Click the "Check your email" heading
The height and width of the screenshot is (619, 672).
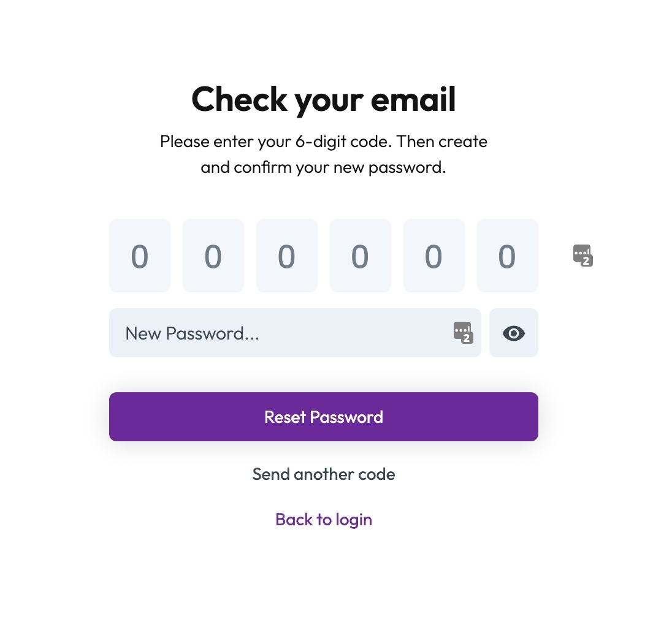(x=324, y=99)
